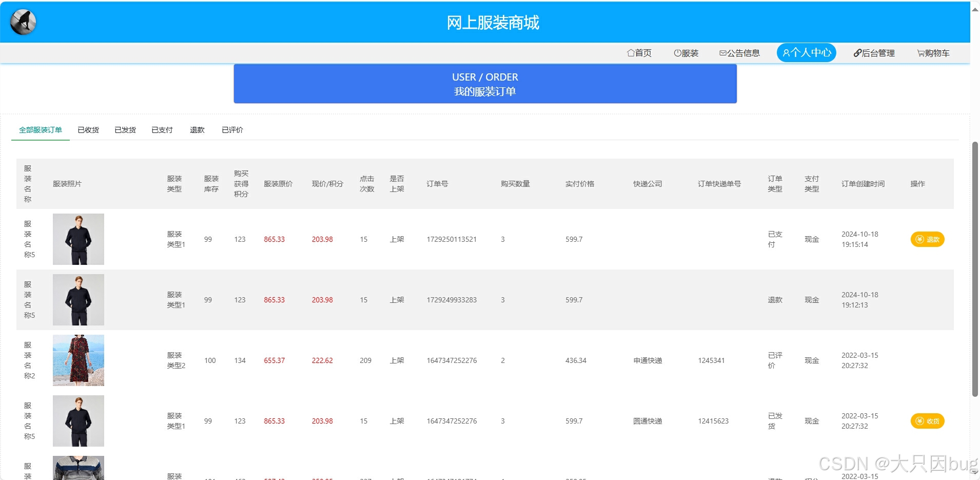The width and height of the screenshot is (980, 480).
Task: Click clothing photo of order 1729249933283
Action: [x=79, y=300]
